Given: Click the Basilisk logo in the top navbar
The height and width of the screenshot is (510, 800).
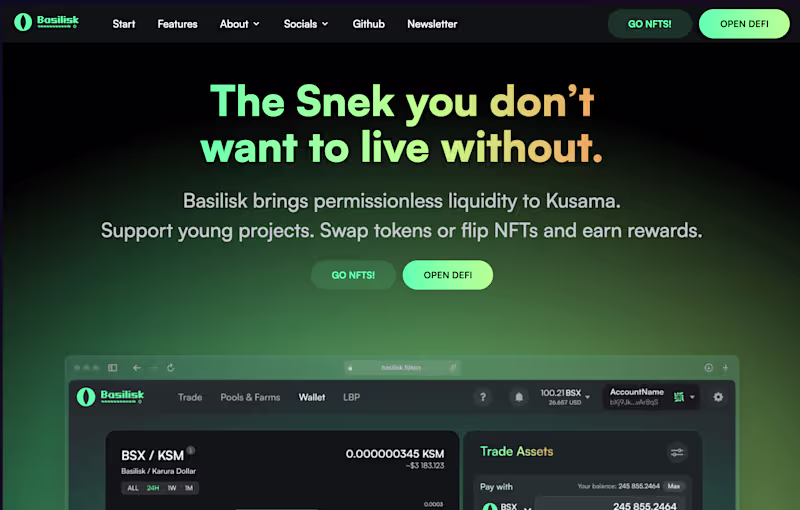Looking at the screenshot, I should pos(46,22).
